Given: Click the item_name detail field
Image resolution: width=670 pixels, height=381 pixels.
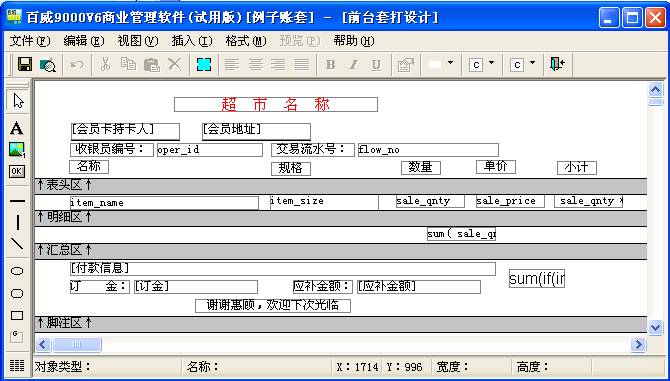Looking at the screenshot, I should pos(165,203).
